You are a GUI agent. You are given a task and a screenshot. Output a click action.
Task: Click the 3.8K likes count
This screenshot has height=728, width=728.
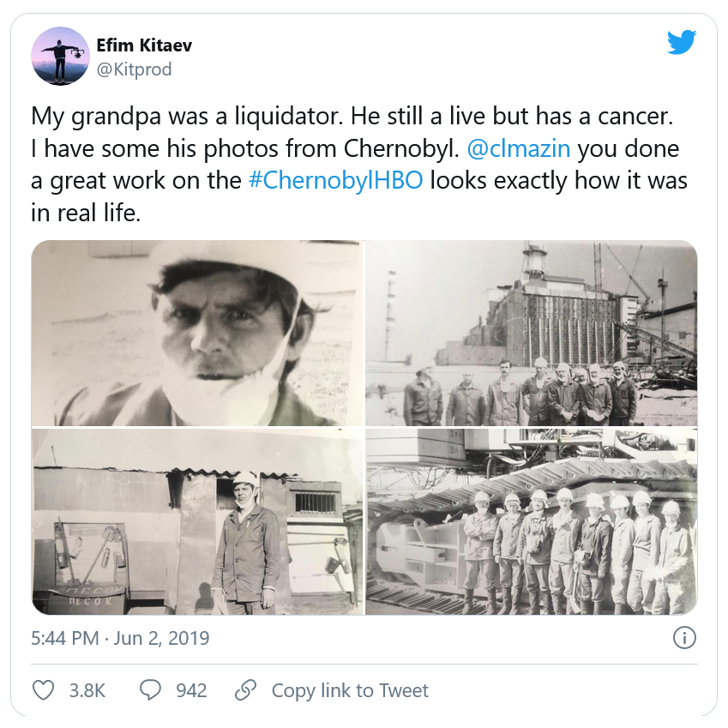tap(87, 690)
